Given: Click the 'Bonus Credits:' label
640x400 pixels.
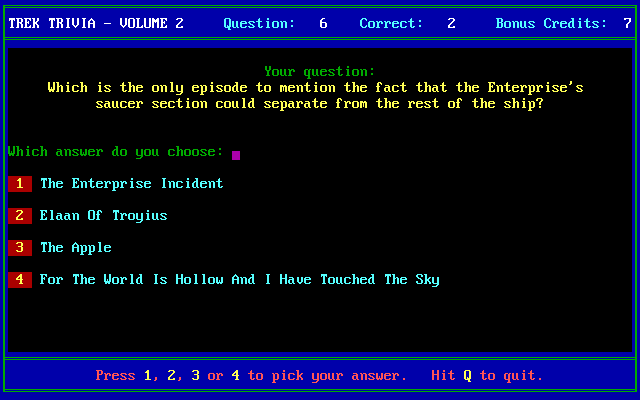Looking at the screenshot, I should 551,23.
